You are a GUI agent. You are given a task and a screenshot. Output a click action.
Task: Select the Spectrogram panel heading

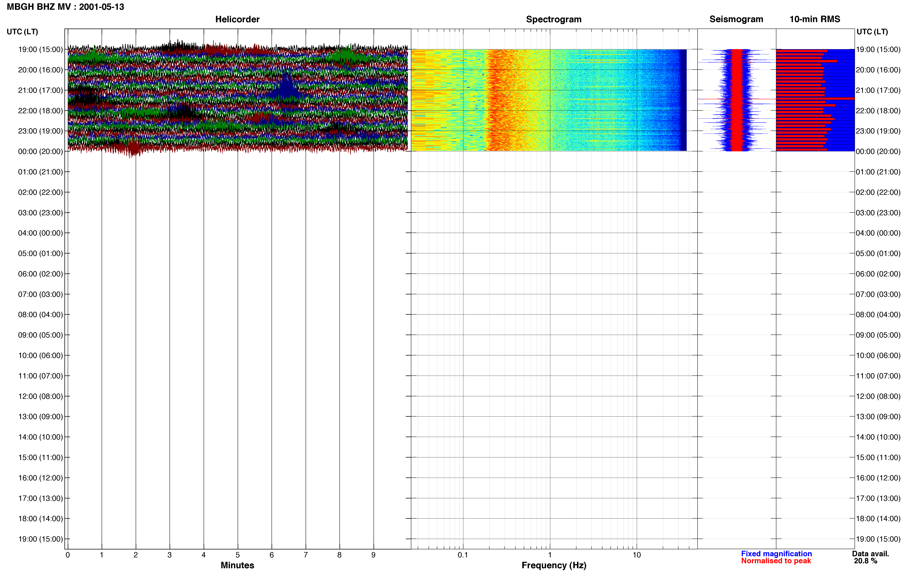pyautogui.click(x=554, y=19)
